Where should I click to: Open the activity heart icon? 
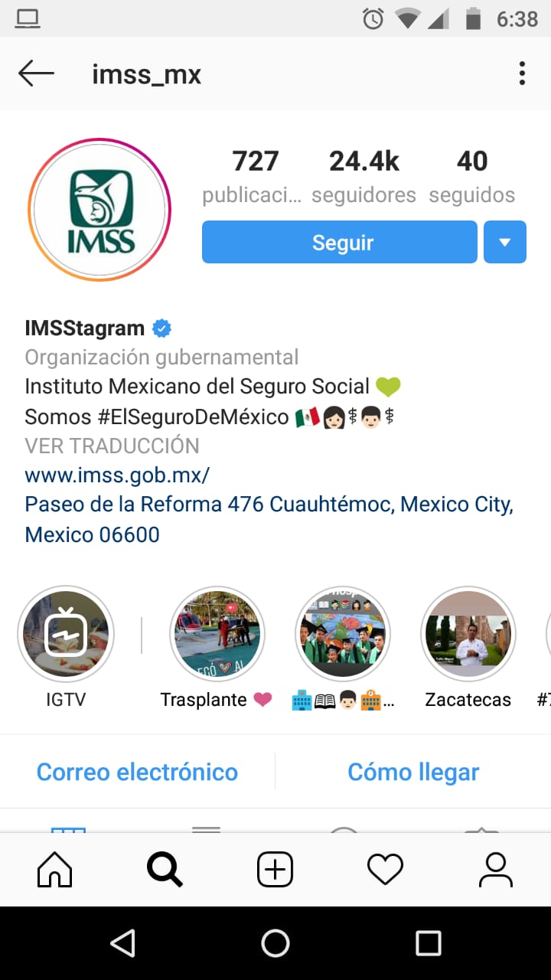click(x=385, y=870)
